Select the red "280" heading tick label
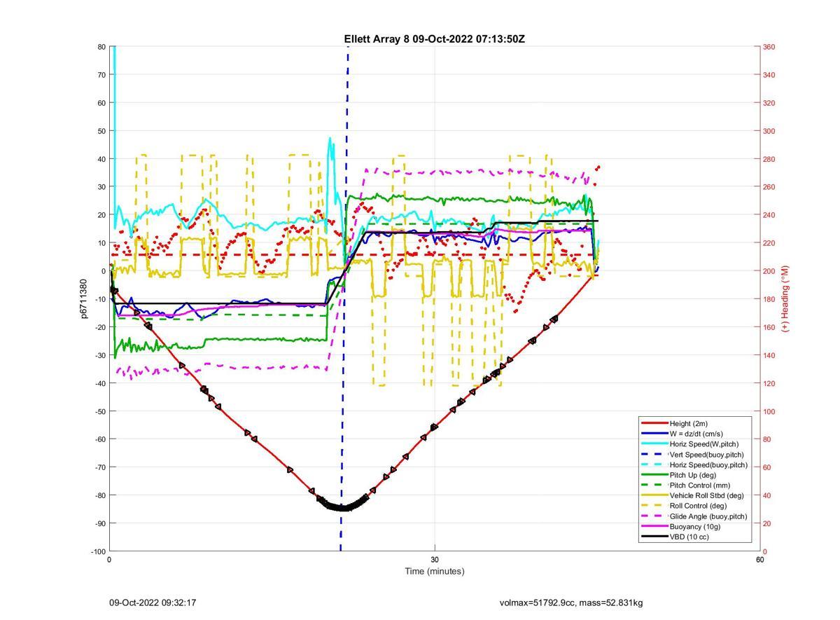840x620 pixels. click(769, 159)
